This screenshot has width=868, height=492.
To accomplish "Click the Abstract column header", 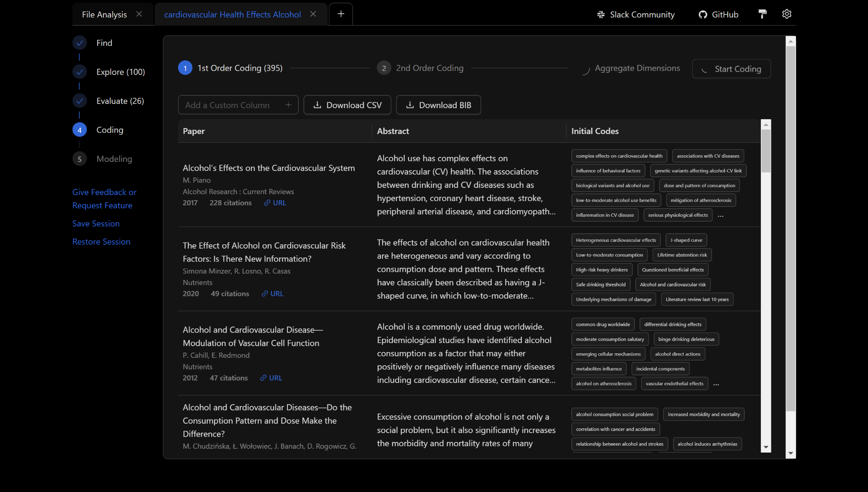I will click(x=393, y=131).
